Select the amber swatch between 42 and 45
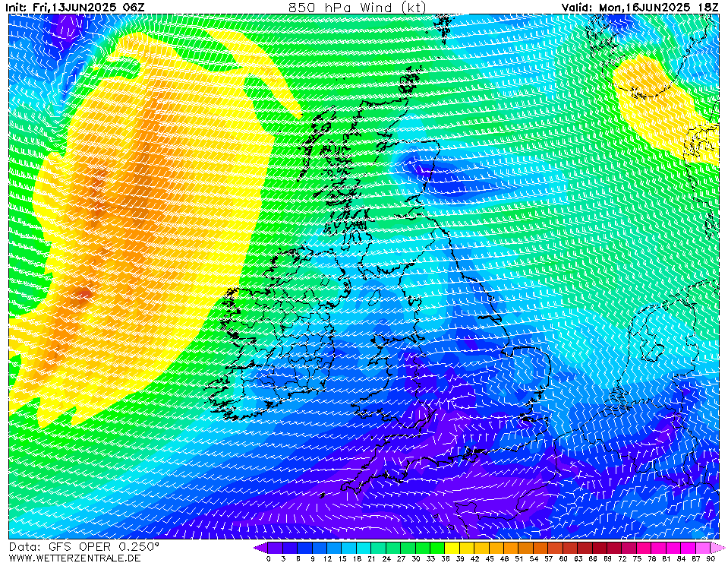The width and height of the screenshot is (728, 563). point(482,548)
